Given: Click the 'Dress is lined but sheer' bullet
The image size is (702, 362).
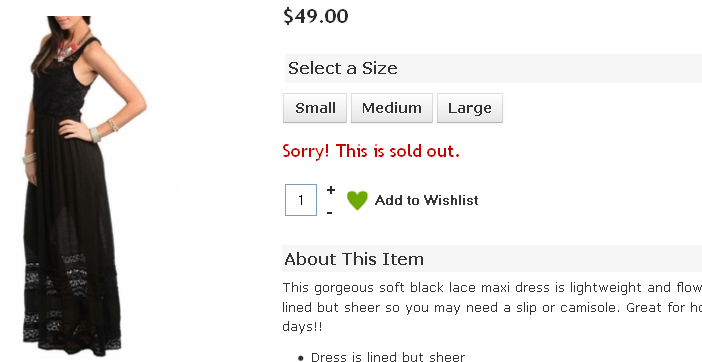Looking at the screenshot, I should pyautogui.click(x=388, y=357).
